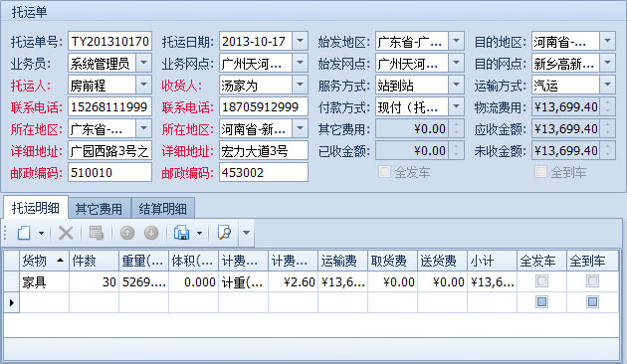This screenshot has width=627, height=364.
Task: Expand the 服务方式 dropdown
Action: tap(456, 85)
